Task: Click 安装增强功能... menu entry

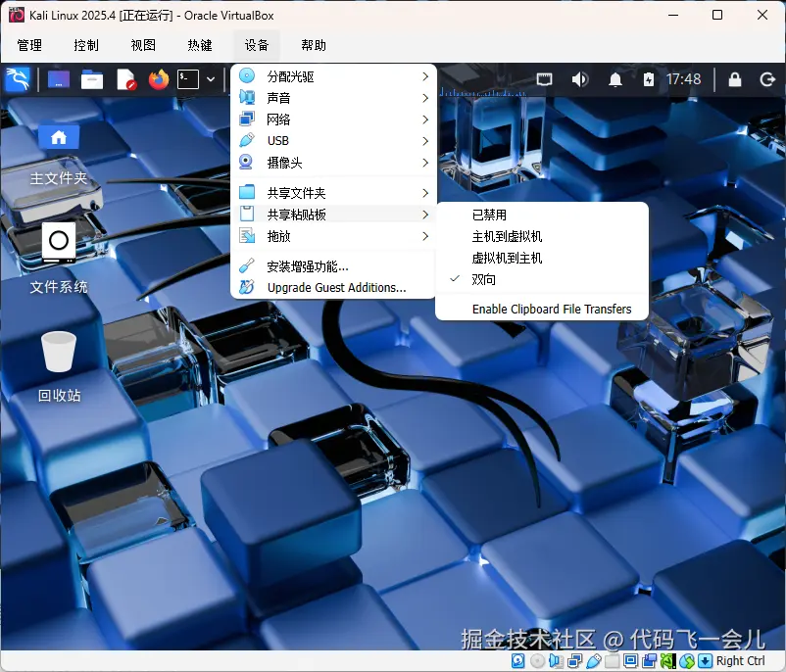Action: tap(333, 266)
